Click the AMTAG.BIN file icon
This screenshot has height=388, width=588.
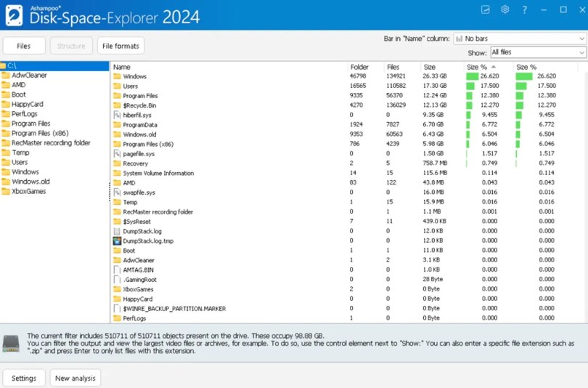117,270
